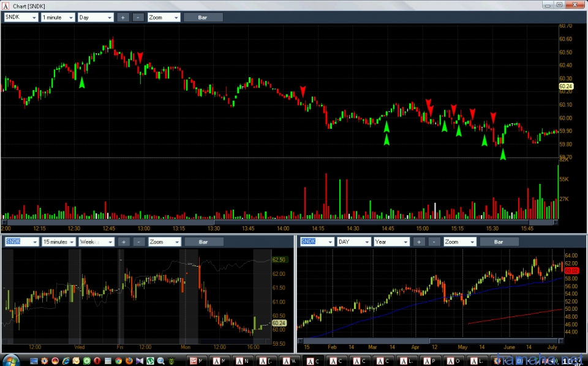Click the Bar button on the DAY chart
588x366 pixels.
(499, 242)
